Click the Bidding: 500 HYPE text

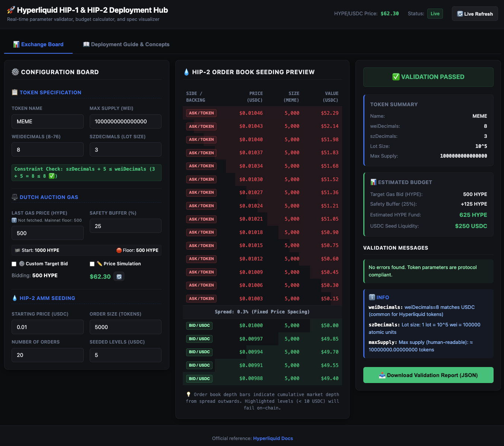coord(35,275)
